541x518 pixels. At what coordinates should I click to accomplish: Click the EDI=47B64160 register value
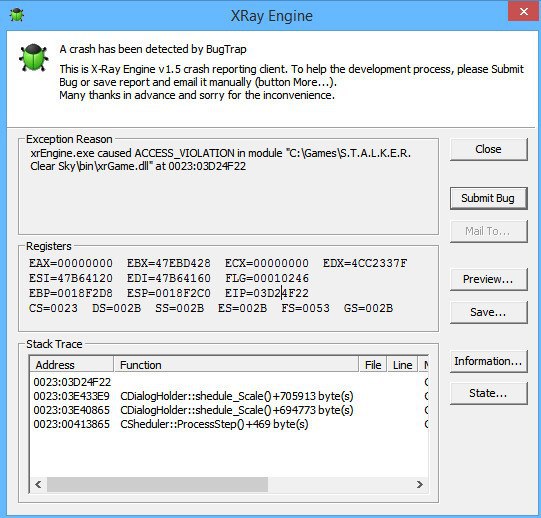tap(169, 278)
